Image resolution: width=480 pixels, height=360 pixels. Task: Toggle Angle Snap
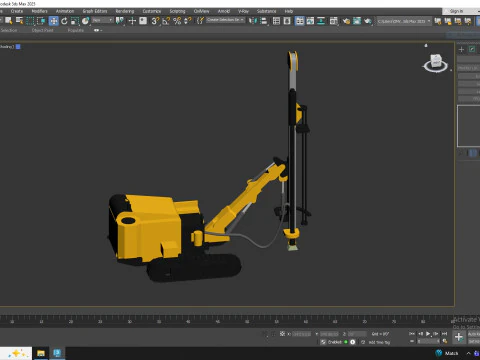166,21
